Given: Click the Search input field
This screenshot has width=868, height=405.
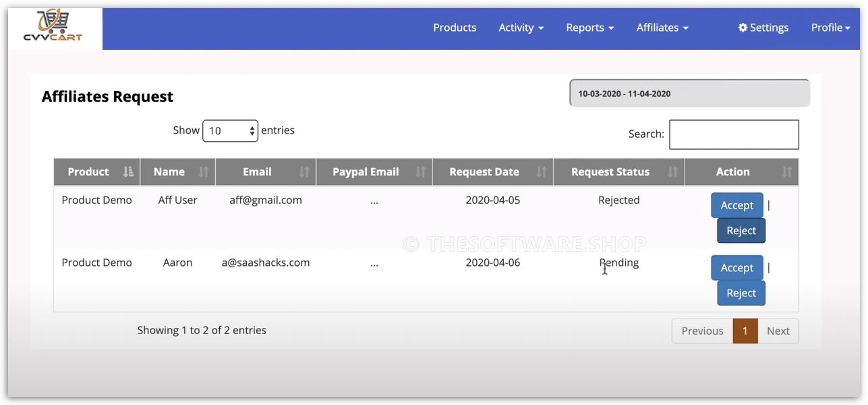Looking at the screenshot, I should (x=734, y=134).
